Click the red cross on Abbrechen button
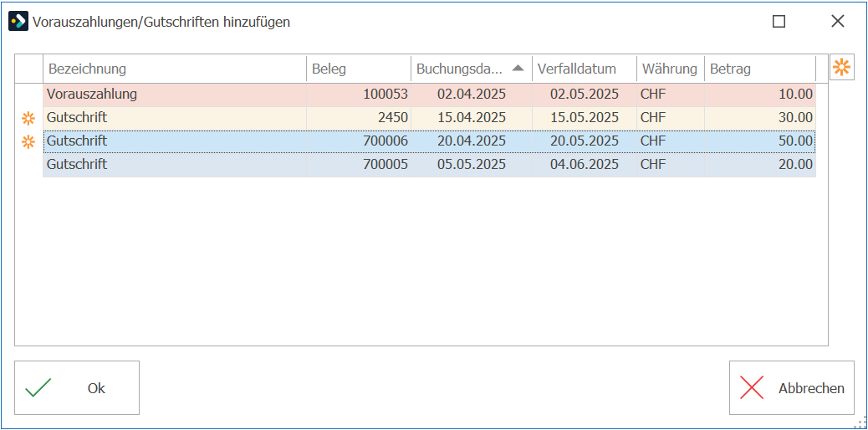The height and width of the screenshot is (430, 868). (x=752, y=388)
